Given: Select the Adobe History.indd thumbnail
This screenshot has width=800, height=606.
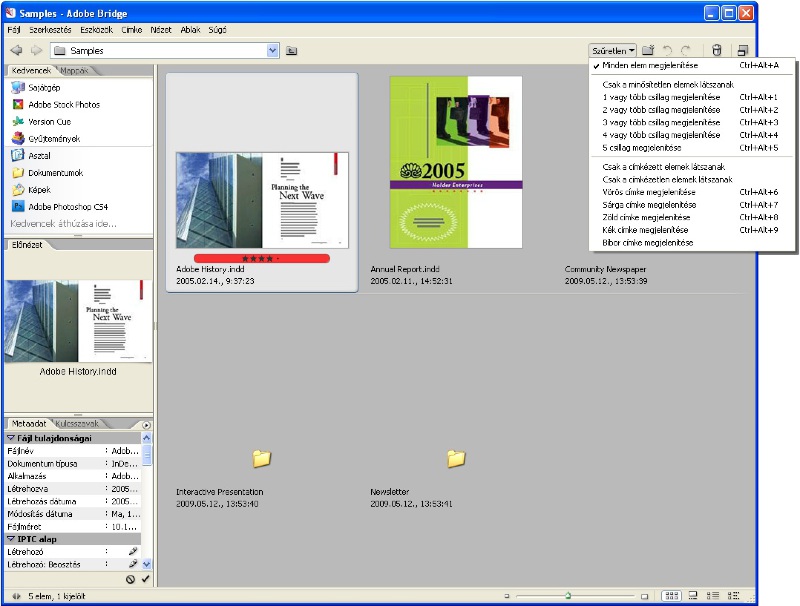Looking at the screenshot, I should pos(262,200).
